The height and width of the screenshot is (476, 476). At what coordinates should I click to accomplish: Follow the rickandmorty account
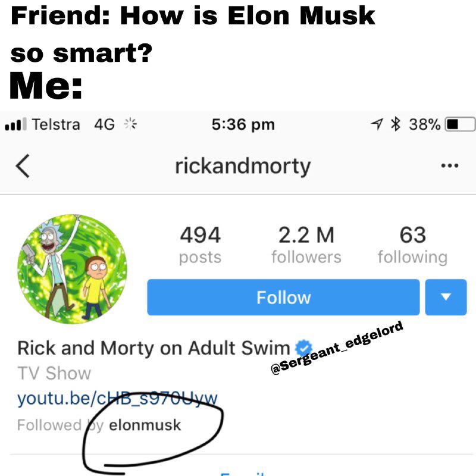(x=284, y=297)
